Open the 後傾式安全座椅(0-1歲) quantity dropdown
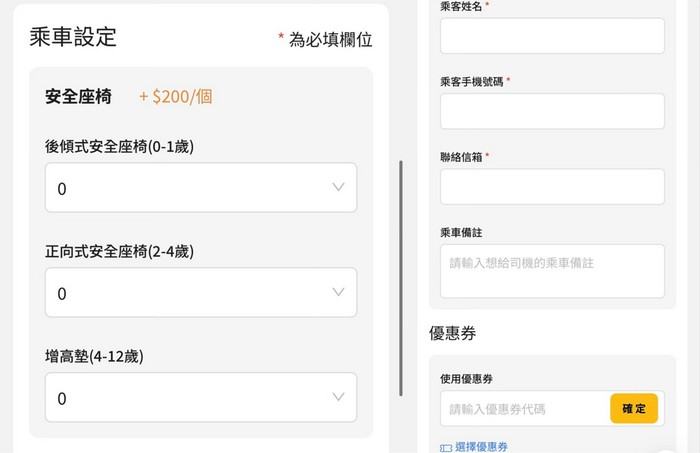700x453 pixels. pos(200,188)
